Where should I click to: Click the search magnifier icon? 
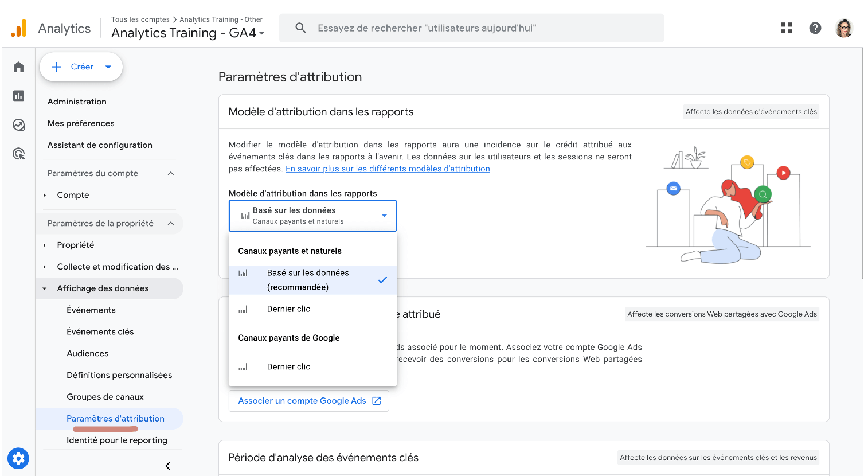300,28
